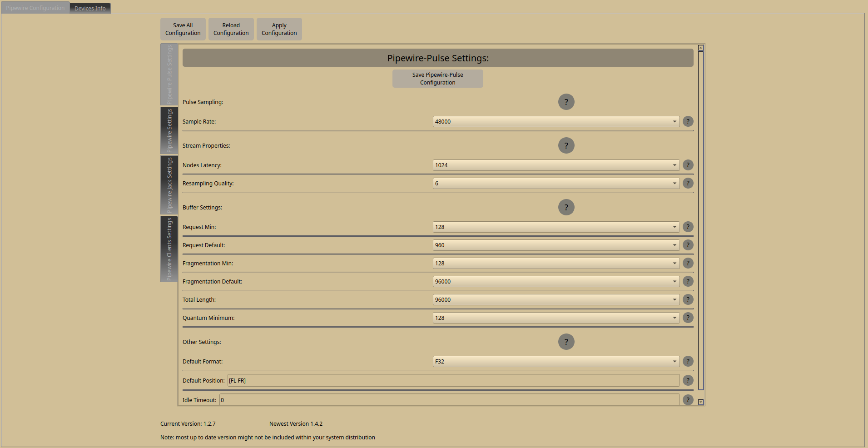Viewport: 868px width, 448px height.
Task: Click the 'Newest Version 1.4.2' text
Action: click(296, 423)
